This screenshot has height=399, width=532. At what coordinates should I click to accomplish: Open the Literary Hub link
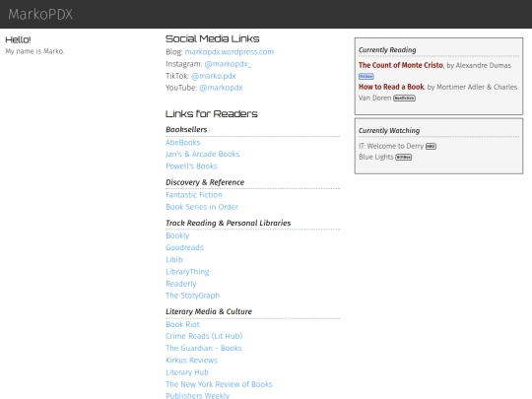(187, 372)
